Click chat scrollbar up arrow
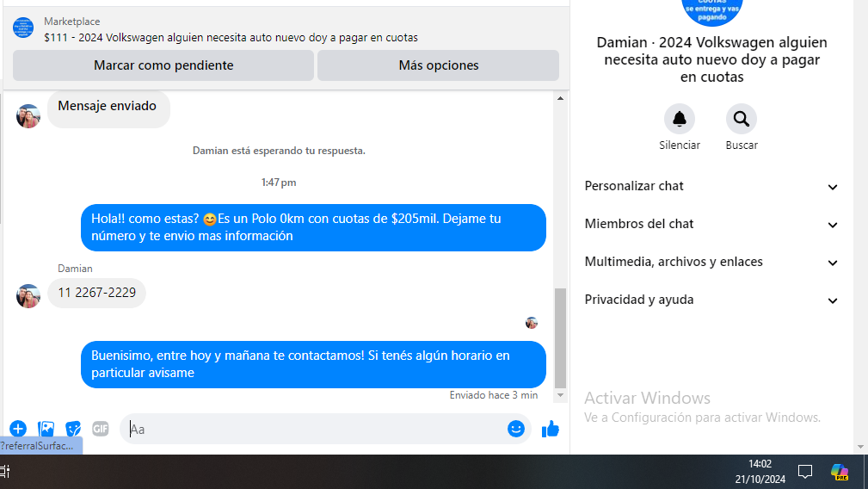 pos(560,98)
